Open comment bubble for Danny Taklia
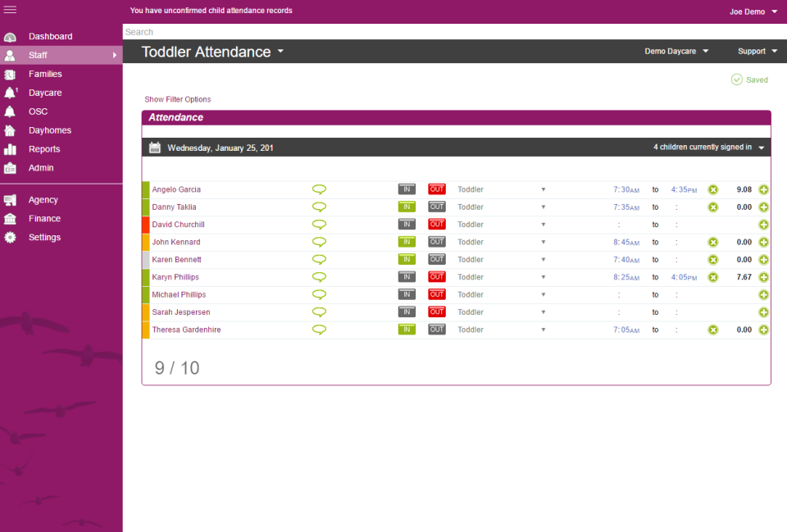This screenshot has height=532, width=787. pyautogui.click(x=319, y=207)
